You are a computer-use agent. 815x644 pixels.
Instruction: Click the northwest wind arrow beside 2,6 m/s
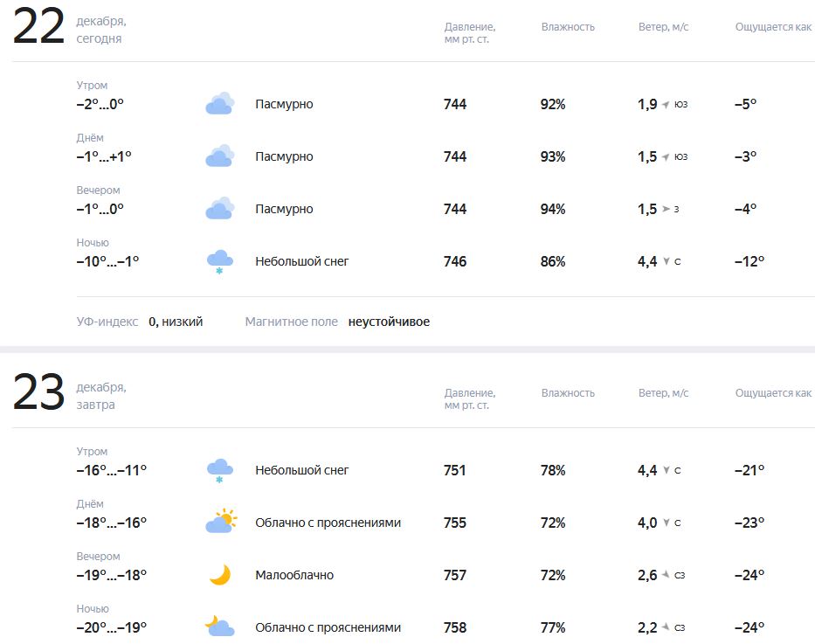666,575
